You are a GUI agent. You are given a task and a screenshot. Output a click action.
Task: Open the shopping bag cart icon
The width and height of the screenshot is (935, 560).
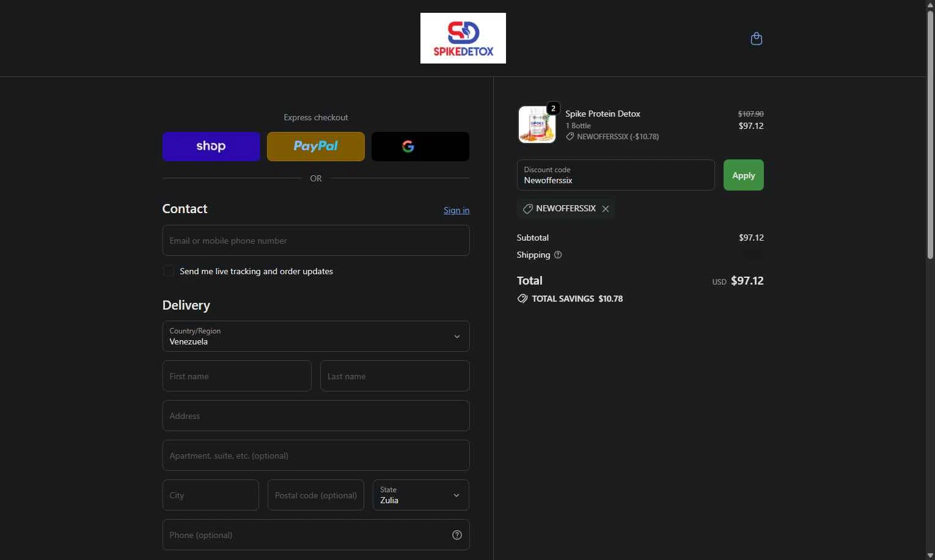pos(756,38)
